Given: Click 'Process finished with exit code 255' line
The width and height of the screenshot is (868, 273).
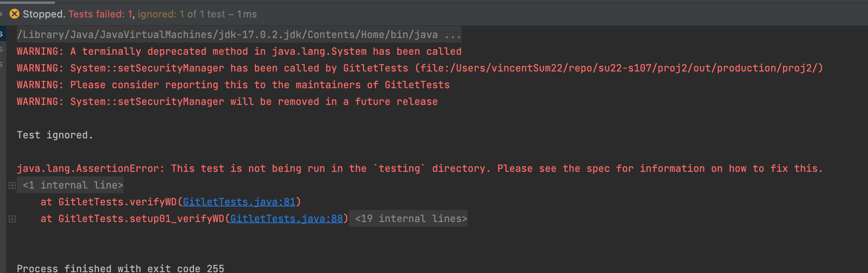Looking at the screenshot, I should point(120,268).
